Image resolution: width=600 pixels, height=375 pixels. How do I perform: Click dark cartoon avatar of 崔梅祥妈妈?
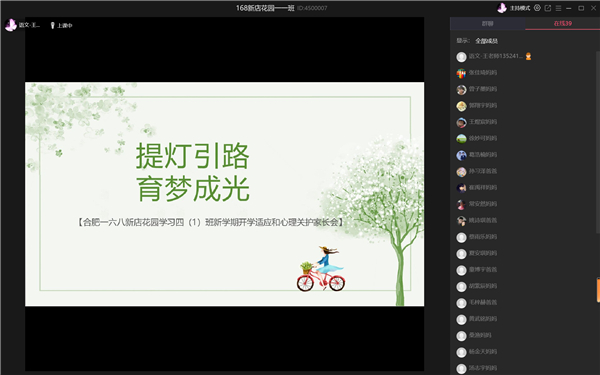pos(461,188)
